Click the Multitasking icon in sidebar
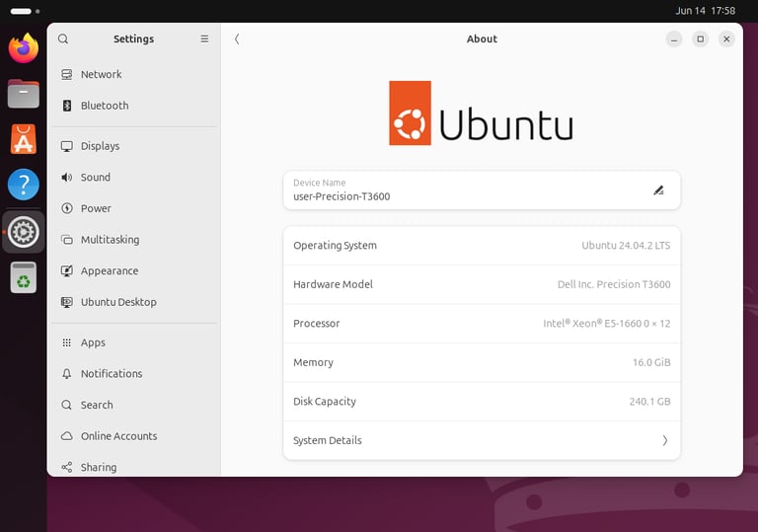Image resolution: width=758 pixels, height=532 pixels. pyautogui.click(x=67, y=240)
